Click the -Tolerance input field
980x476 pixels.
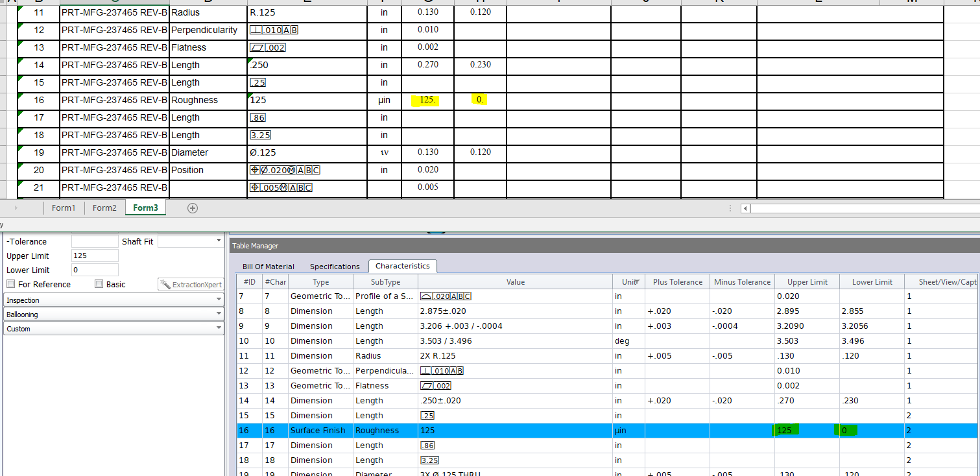(x=95, y=241)
